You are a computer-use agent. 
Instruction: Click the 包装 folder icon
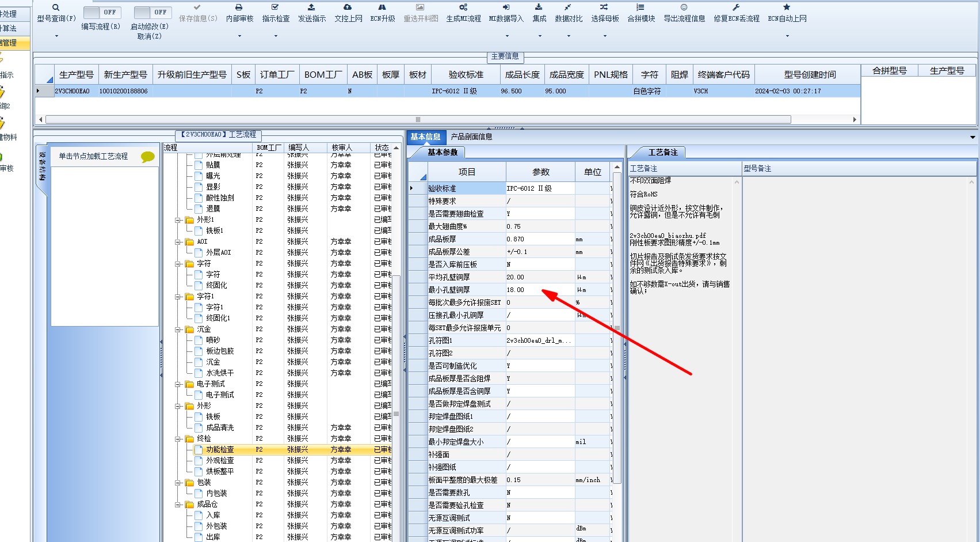(189, 483)
